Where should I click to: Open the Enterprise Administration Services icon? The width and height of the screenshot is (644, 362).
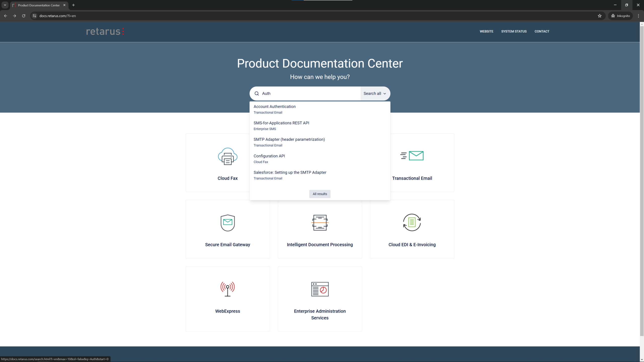(x=320, y=289)
